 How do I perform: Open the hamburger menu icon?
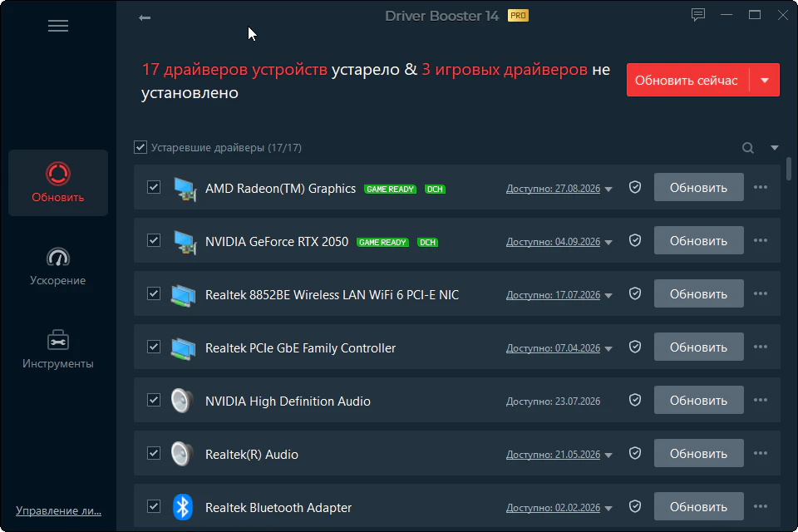[58, 26]
